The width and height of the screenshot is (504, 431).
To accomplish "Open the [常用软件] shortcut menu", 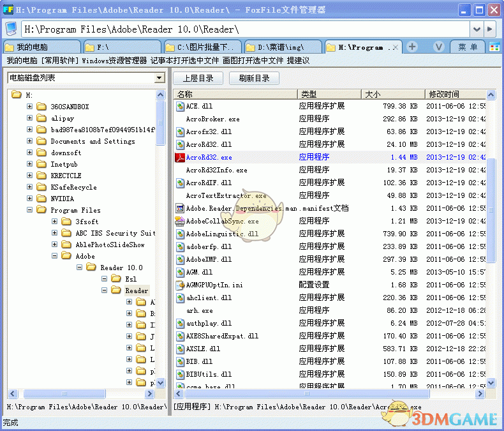I will click(x=60, y=61).
